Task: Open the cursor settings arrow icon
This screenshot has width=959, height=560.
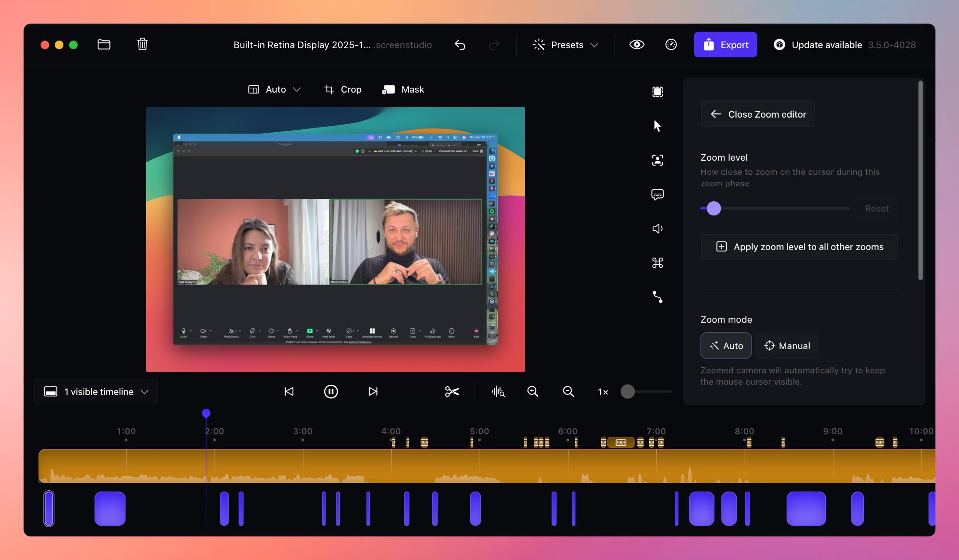Action: pos(657,125)
